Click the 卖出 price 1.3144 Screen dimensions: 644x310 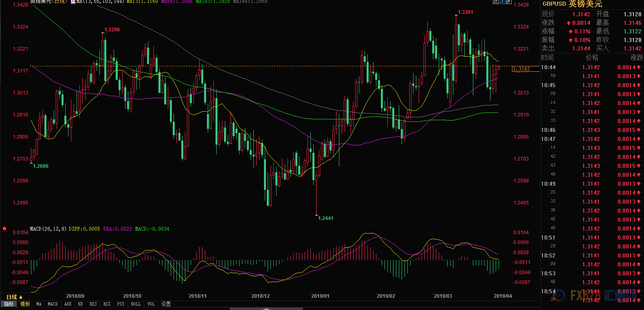[581, 48]
